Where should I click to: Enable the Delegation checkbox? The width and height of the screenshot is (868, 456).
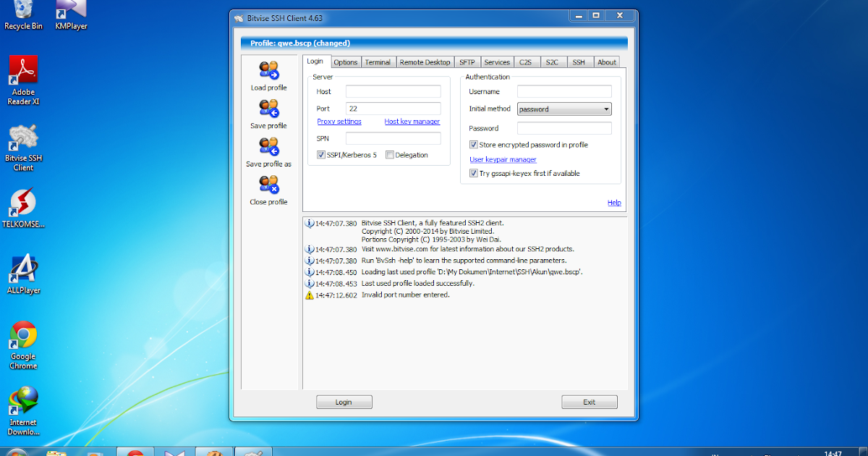pos(390,155)
